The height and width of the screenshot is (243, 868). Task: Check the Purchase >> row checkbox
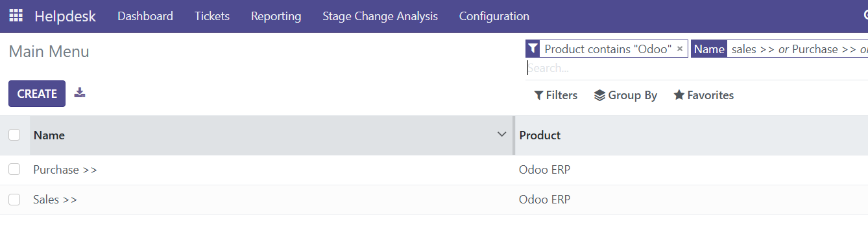point(14,170)
